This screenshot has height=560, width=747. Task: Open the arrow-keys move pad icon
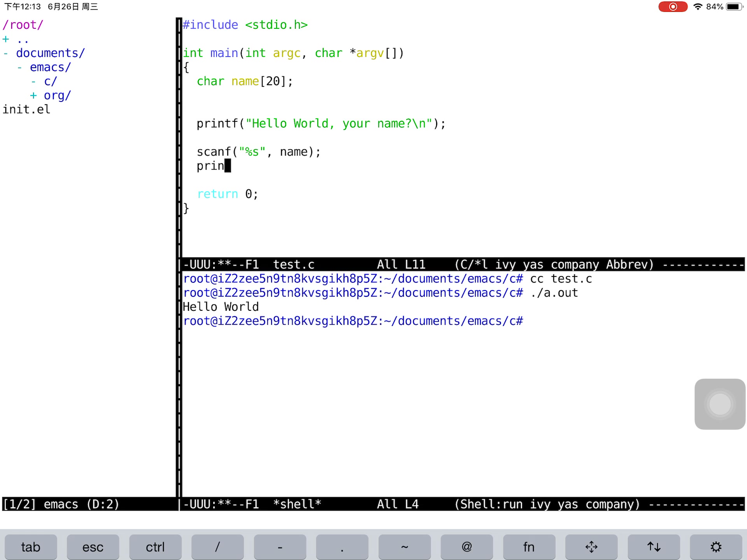point(591,547)
